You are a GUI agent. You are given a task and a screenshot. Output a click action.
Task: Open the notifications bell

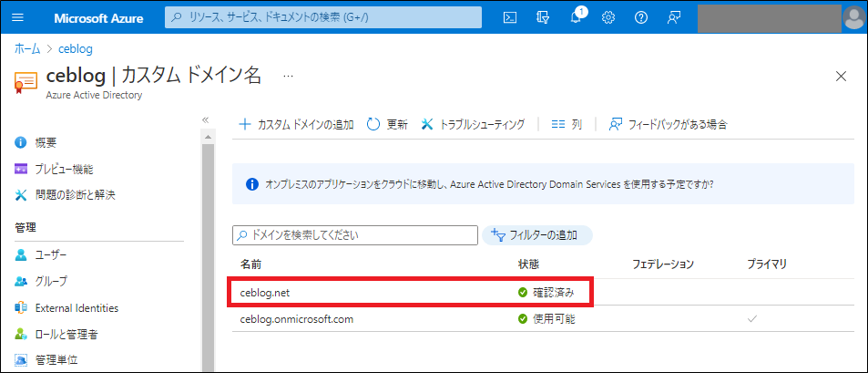pos(576,17)
